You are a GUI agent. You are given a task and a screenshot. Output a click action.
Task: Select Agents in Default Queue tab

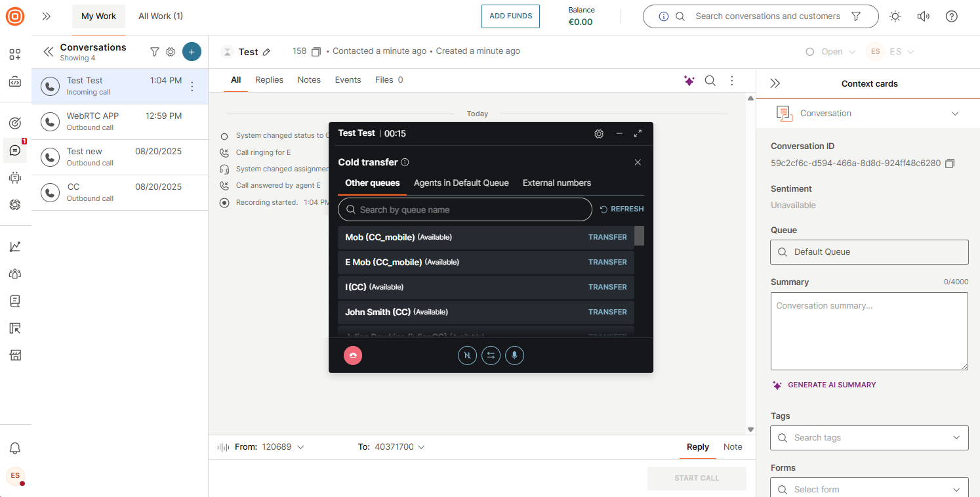point(461,183)
